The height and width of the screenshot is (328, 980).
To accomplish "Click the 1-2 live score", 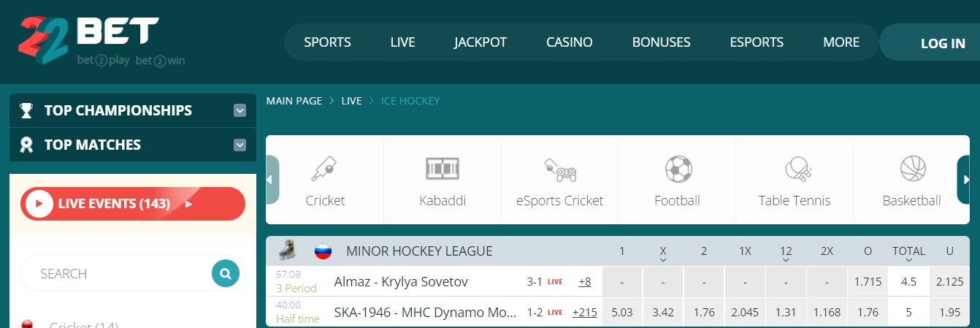I will click(x=535, y=313).
